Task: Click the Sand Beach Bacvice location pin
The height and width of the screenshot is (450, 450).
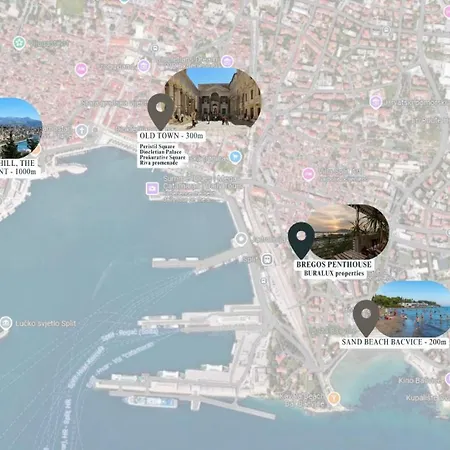Action: [x=366, y=318]
